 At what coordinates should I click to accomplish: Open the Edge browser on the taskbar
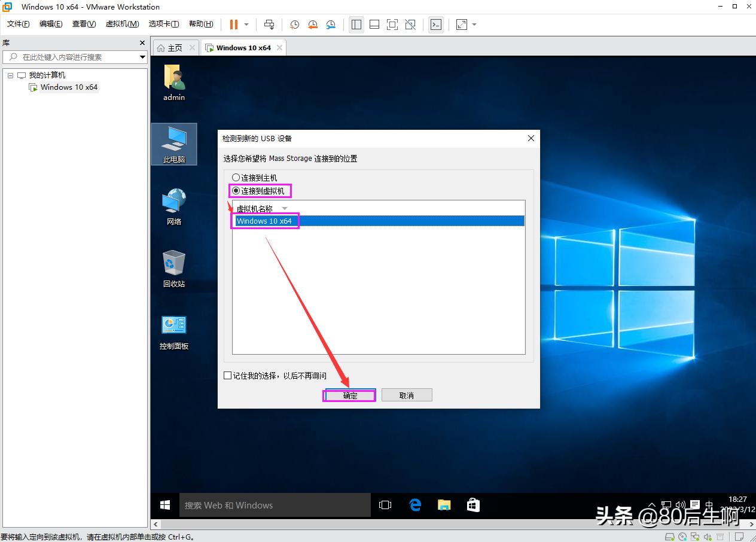415,506
